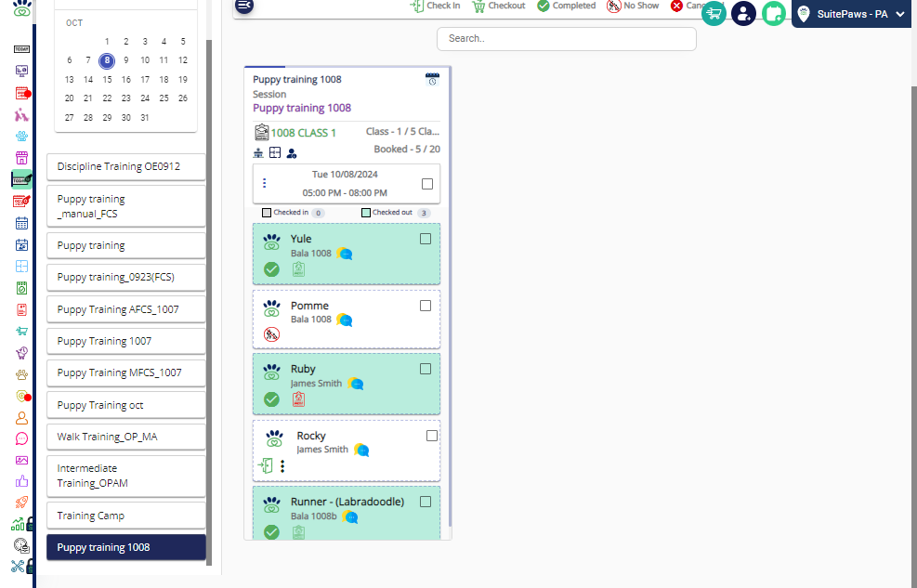Screen dimensions: 917x588
Task: Open chat bubble icon for Rocky
Action: 361,451
